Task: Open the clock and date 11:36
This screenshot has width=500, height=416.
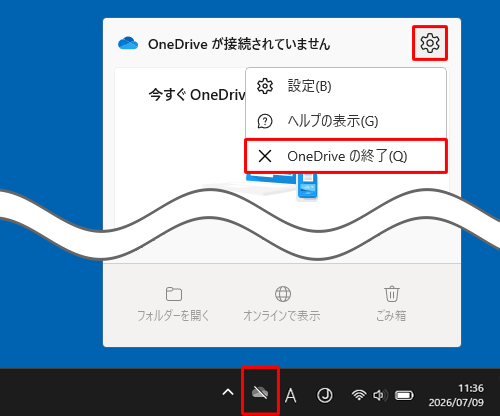Action: pos(456,395)
